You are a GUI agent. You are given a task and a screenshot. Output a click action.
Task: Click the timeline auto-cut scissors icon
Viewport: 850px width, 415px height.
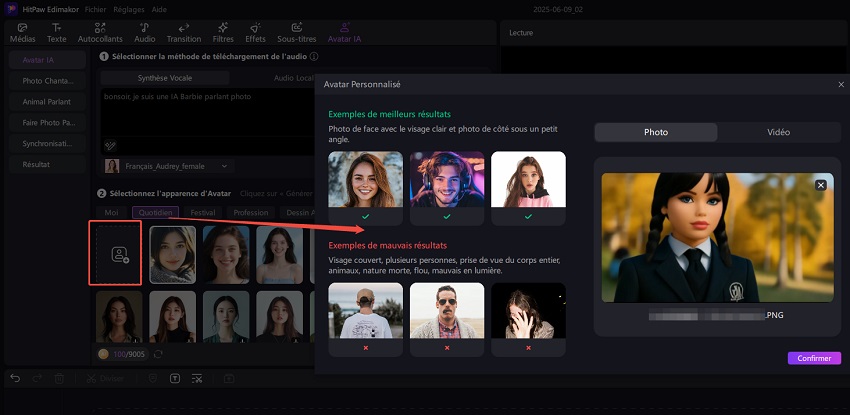(x=197, y=378)
